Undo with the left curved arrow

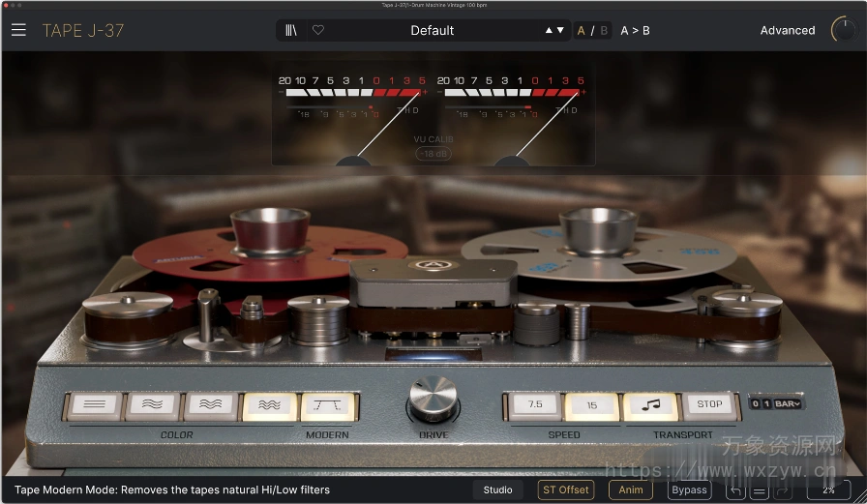pyautogui.click(x=734, y=490)
